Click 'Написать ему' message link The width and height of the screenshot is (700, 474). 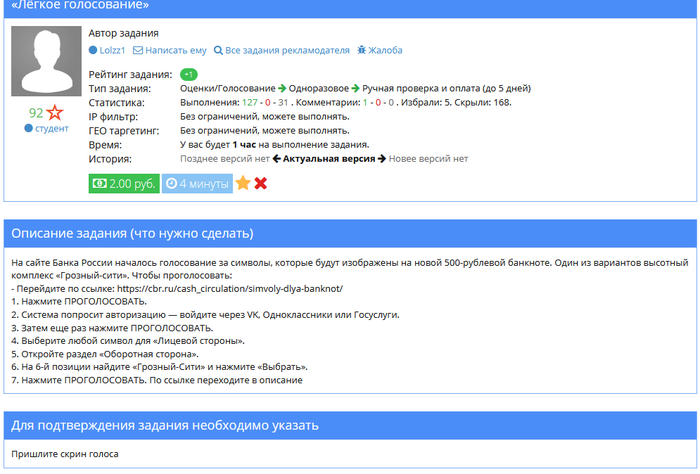pos(176,50)
